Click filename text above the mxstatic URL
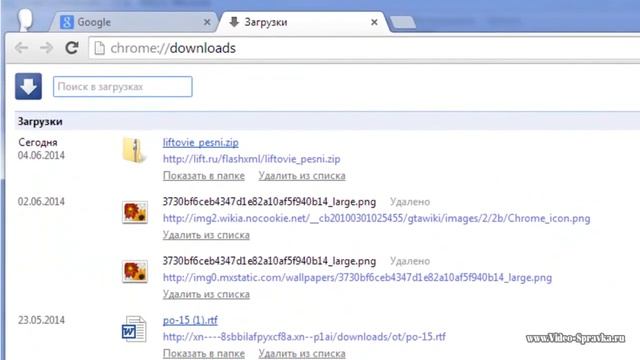Screen dimensions: 640x360 (269, 261)
